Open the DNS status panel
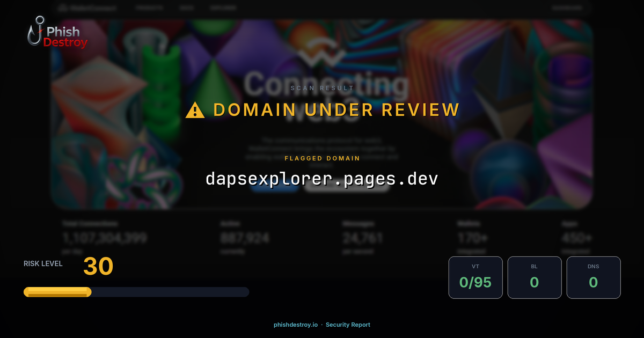 point(594,277)
